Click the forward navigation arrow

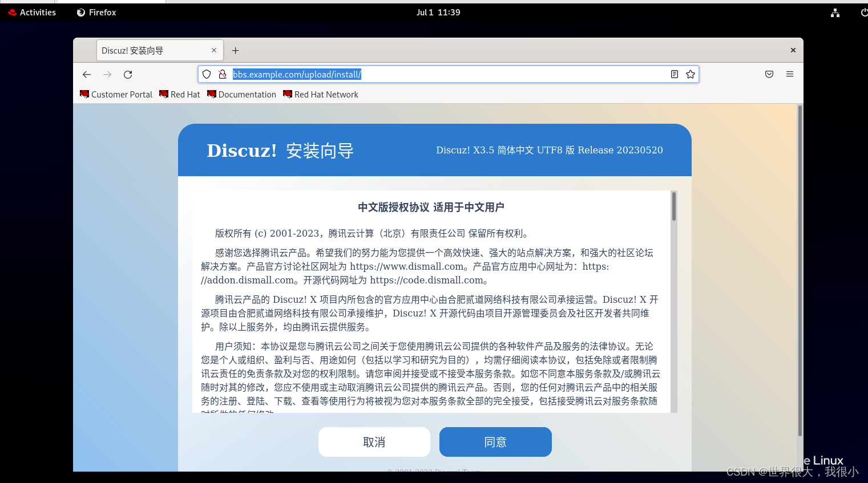[107, 74]
